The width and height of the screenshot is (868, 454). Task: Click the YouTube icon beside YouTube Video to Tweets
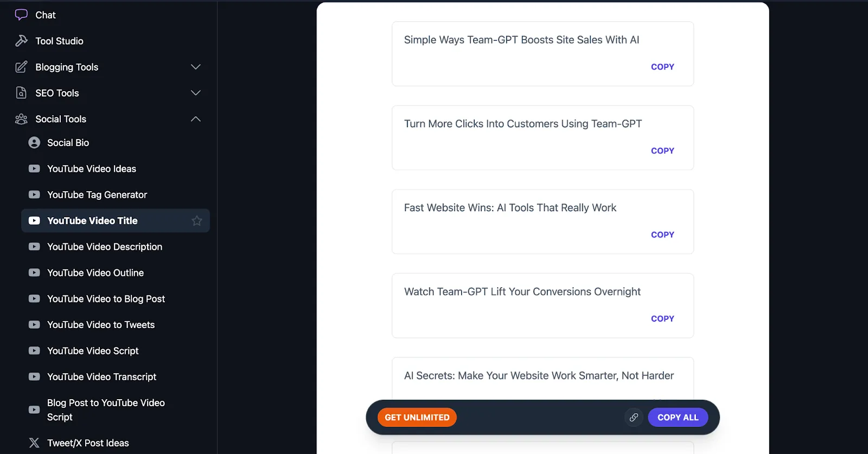click(34, 325)
